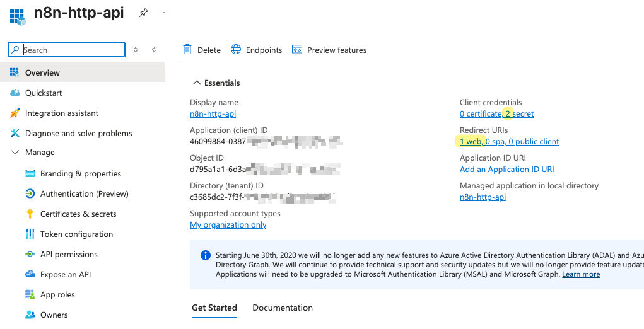
Task: Open the more options ellipsis menu
Action: 165,13
